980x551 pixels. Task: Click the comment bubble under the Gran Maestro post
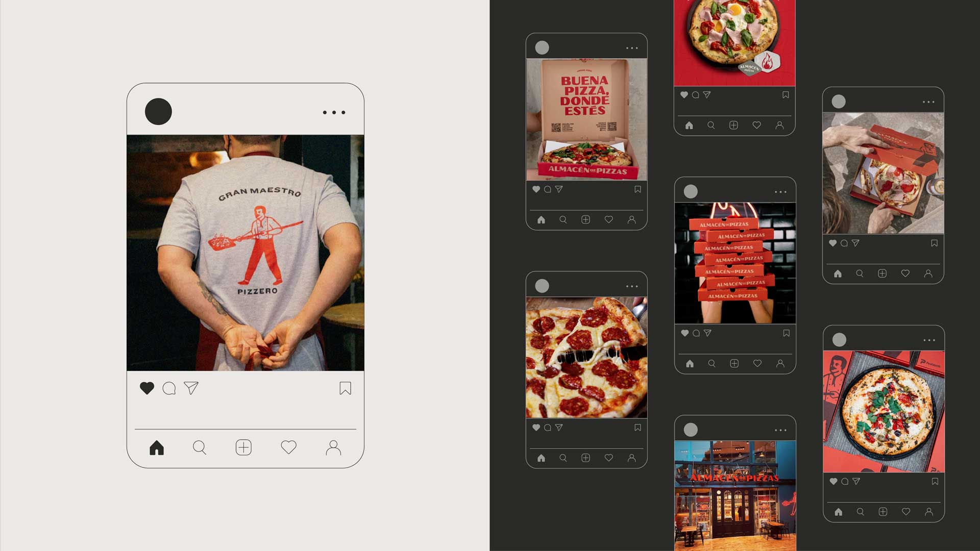tap(169, 388)
